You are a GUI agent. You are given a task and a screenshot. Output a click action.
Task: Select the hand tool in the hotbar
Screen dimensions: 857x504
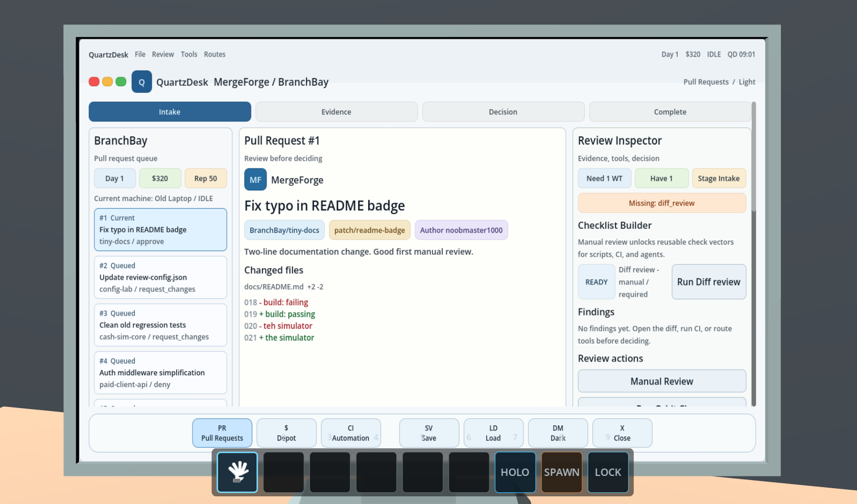click(x=237, y=472)
